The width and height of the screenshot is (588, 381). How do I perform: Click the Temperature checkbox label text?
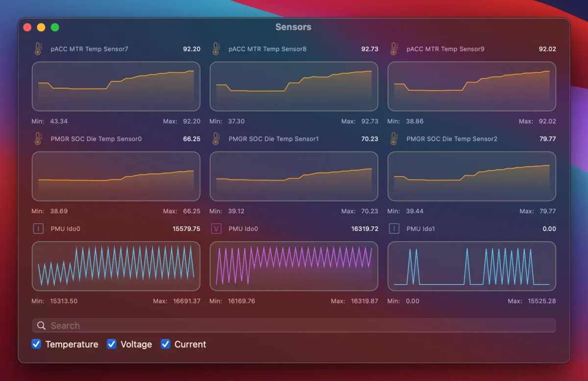pyautogui.click(x=72, y=344)
